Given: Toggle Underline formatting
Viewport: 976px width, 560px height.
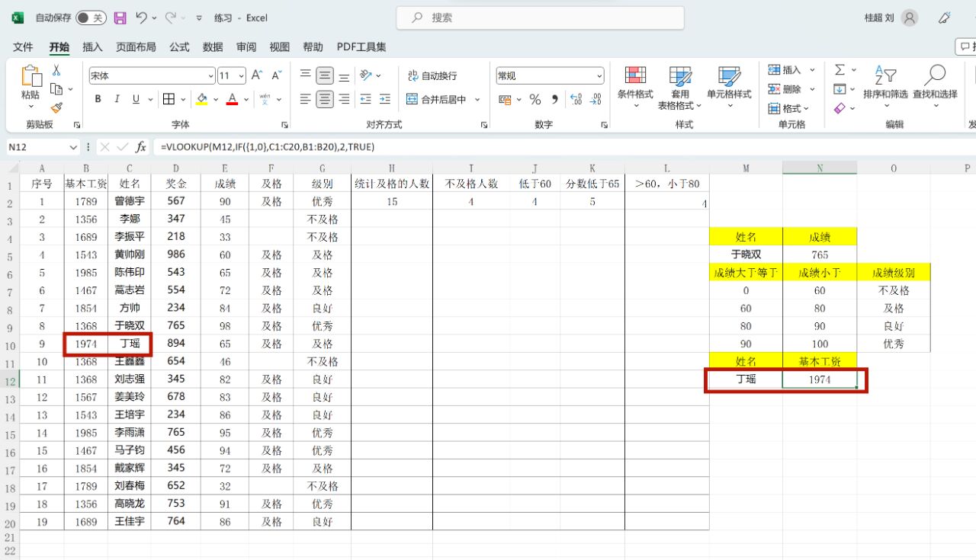Looking at the screenshot, I should click(136, 99).
